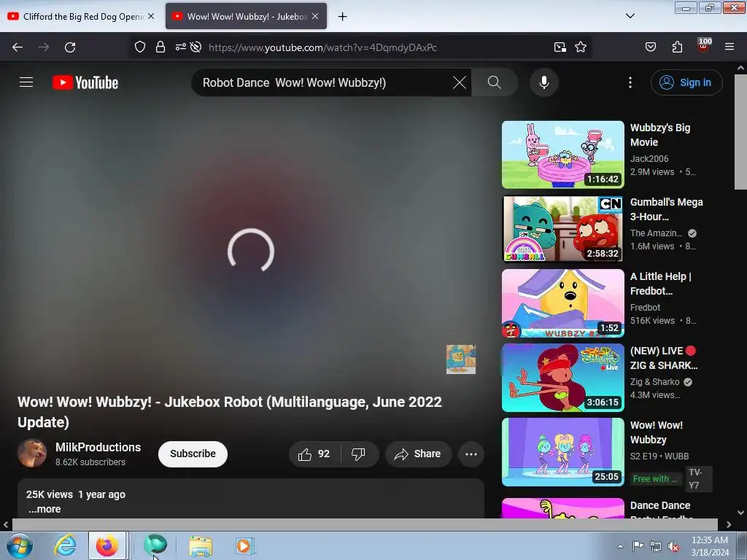Screen dimensions: 747x560
Task: Open Firefox tracking protection shield
Action: [x=139, y=47]
